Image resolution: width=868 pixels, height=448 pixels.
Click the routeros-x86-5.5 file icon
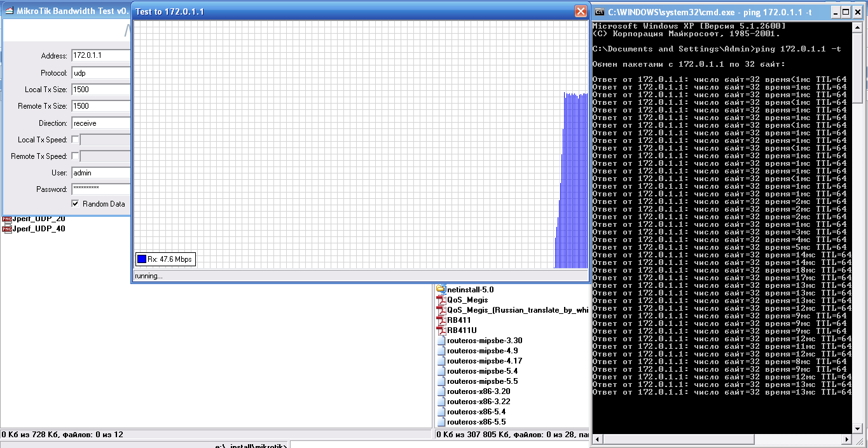coord(441,422)
